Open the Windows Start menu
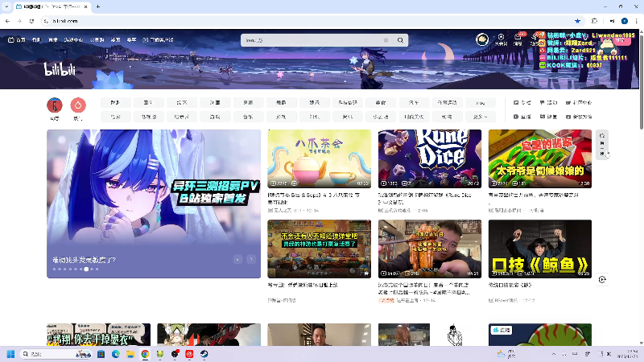644x362 pixels. point(10,354)
